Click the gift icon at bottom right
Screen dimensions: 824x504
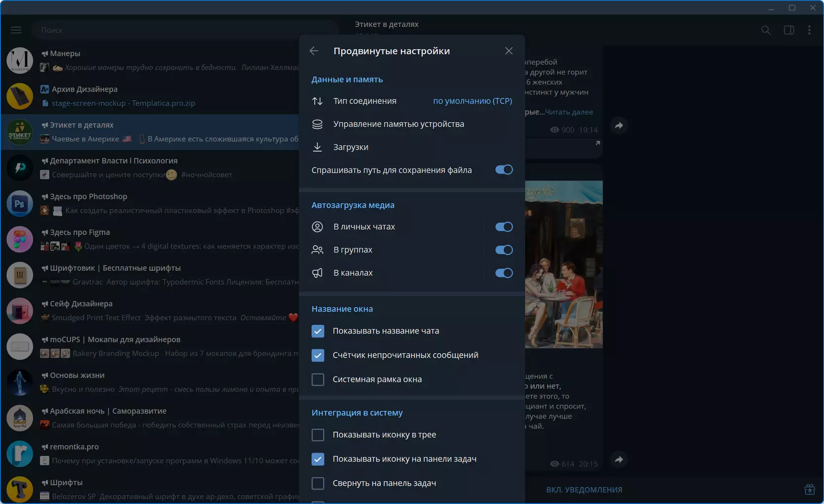point(810,490)
